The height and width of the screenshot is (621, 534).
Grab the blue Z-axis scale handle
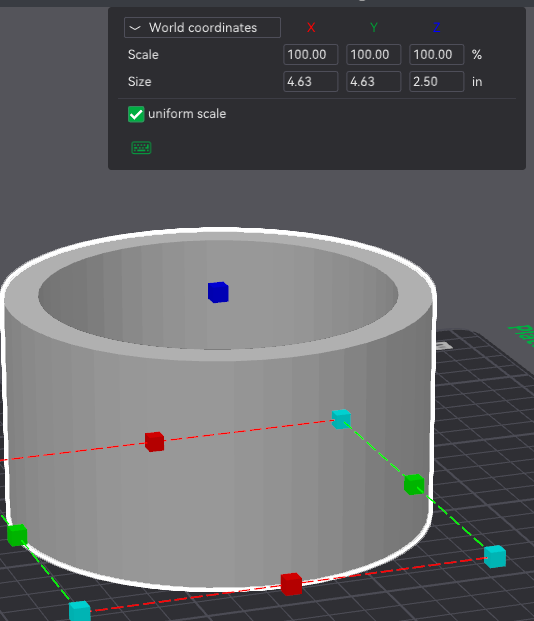[218, 292]
